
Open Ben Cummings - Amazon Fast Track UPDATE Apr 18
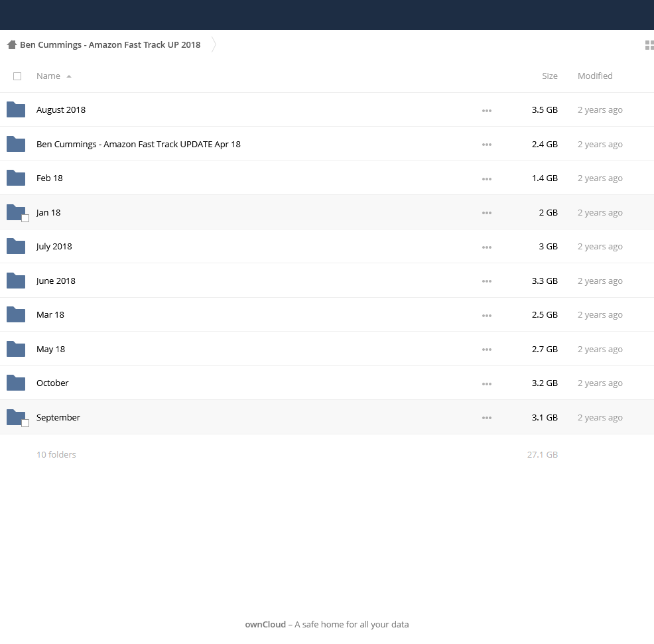pyautogui.click(x=139, y=145)
